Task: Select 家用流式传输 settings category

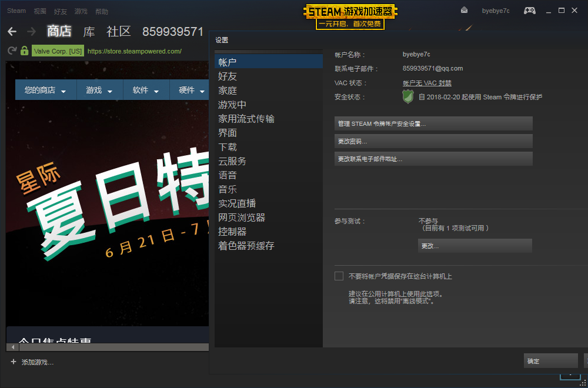Action: click(269, 119)
